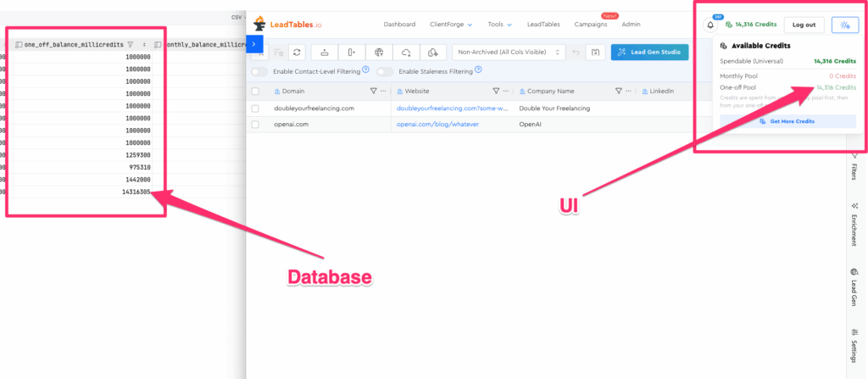This screenshot has width=868, height=379.
Task: Enable Staleness Filtering toggle
Action: [385, 72]
